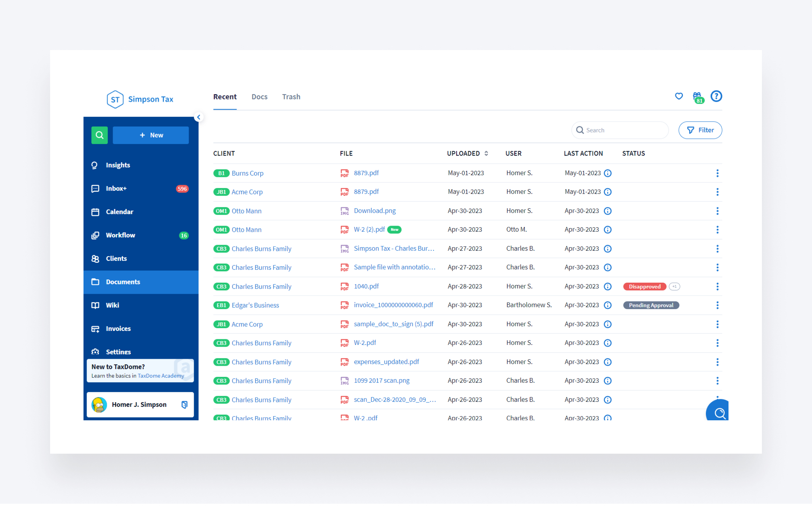This screenshot has height=510, width=812.
Task: Open the Clients section
Action: pos(116,258)
